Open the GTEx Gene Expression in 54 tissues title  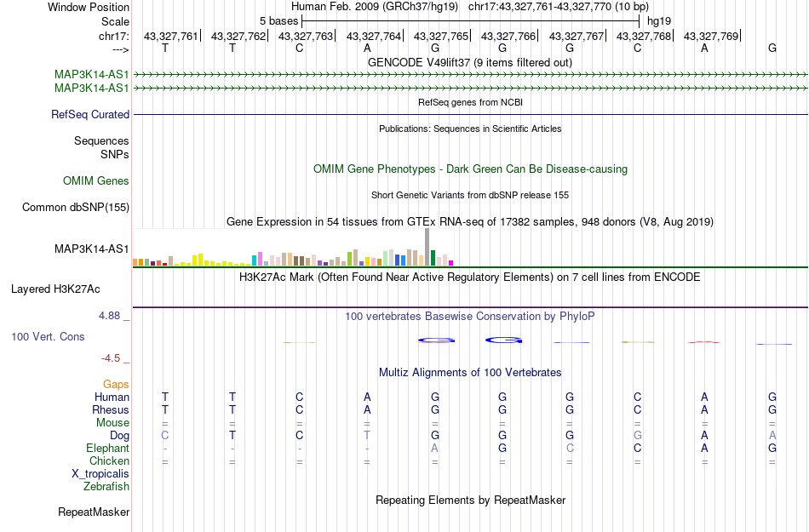(x=470, y=221)
